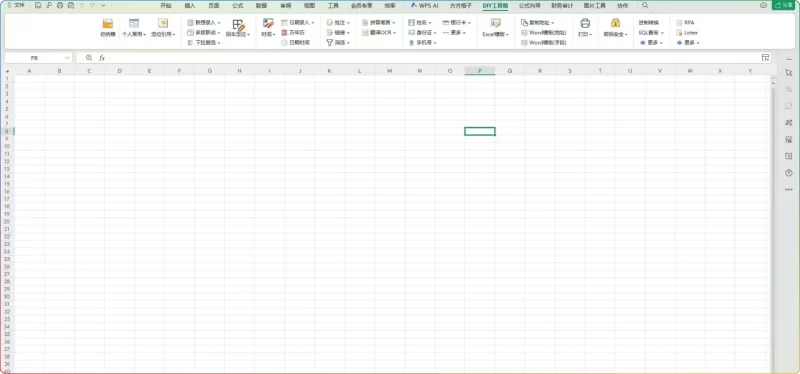Expand the formula bar toggle at right
The width and height of the screenshot is (800, 374).
(765, 58)
